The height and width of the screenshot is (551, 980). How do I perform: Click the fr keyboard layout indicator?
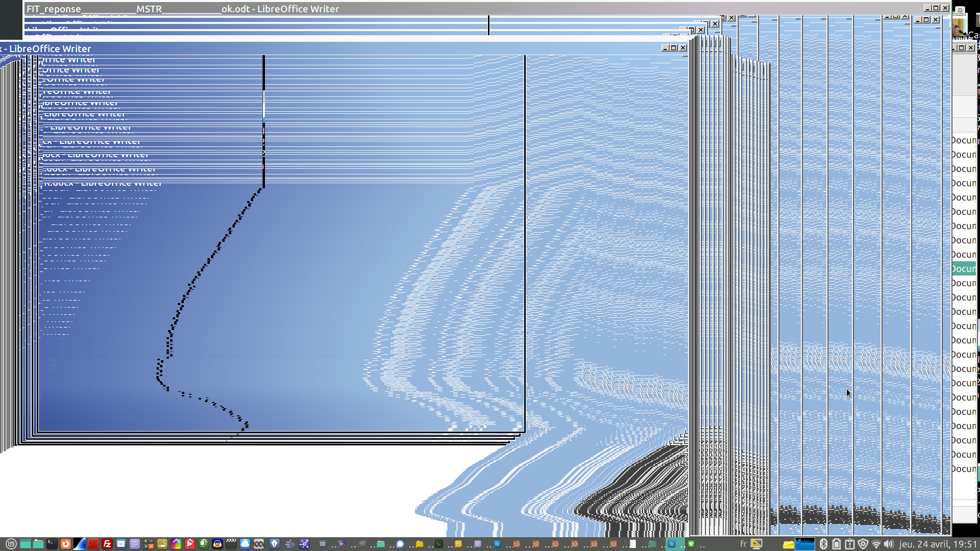(743, 544)
